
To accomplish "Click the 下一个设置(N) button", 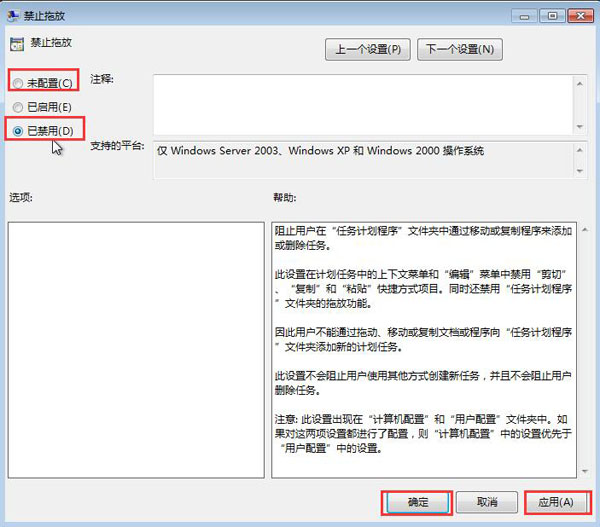I will coord(460,49).
